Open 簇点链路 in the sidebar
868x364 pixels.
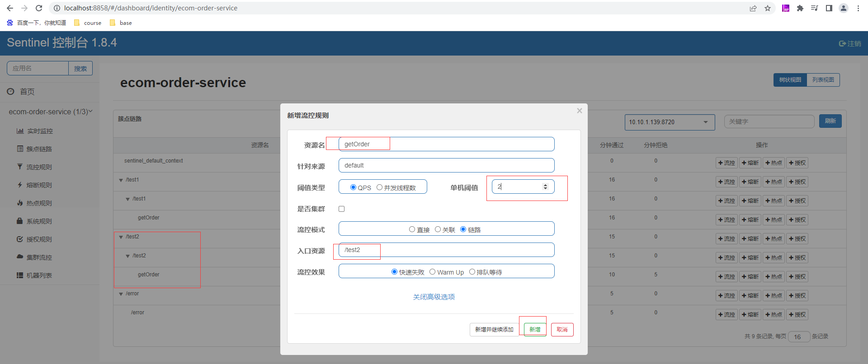[x=34, y=149]
